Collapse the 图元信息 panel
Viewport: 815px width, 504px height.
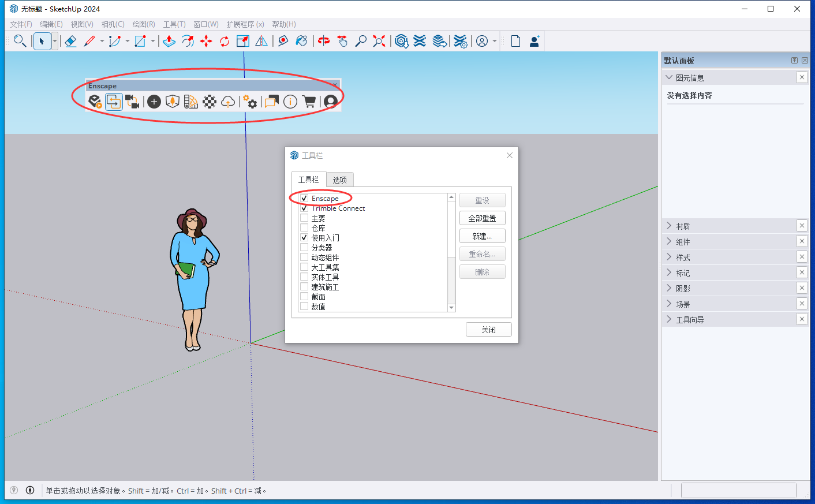point(669,77)
